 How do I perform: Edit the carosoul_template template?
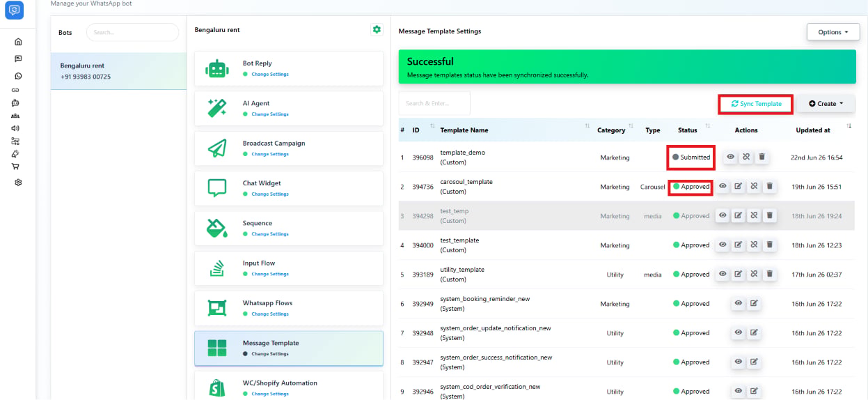(x=739, y=187)
